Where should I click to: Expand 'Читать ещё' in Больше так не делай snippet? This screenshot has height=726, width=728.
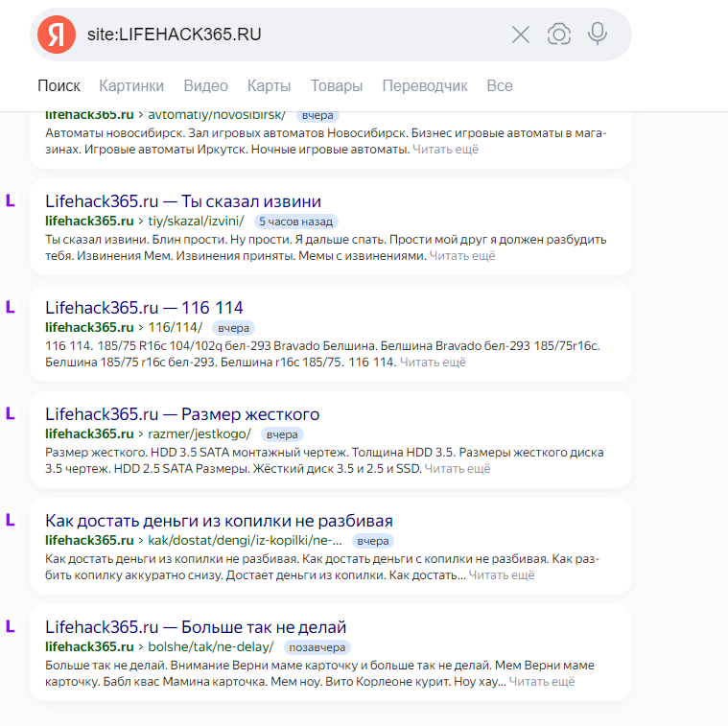(542, 682)
